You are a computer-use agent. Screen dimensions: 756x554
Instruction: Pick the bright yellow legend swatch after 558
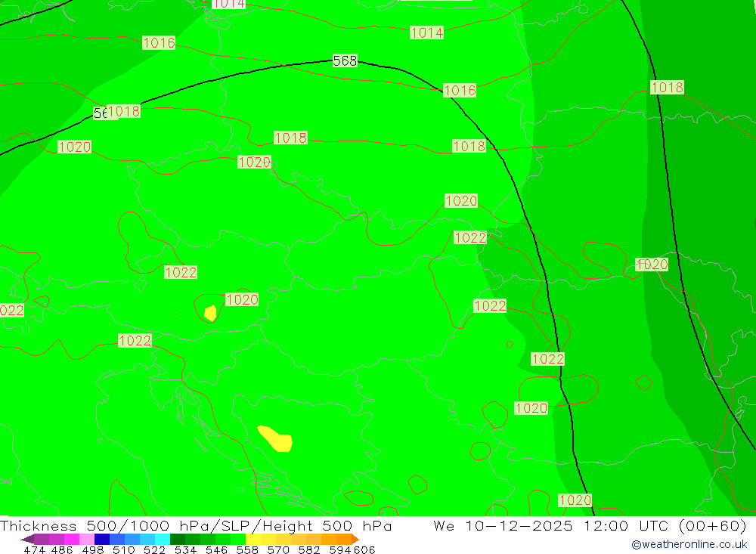[x=253, y=539]
